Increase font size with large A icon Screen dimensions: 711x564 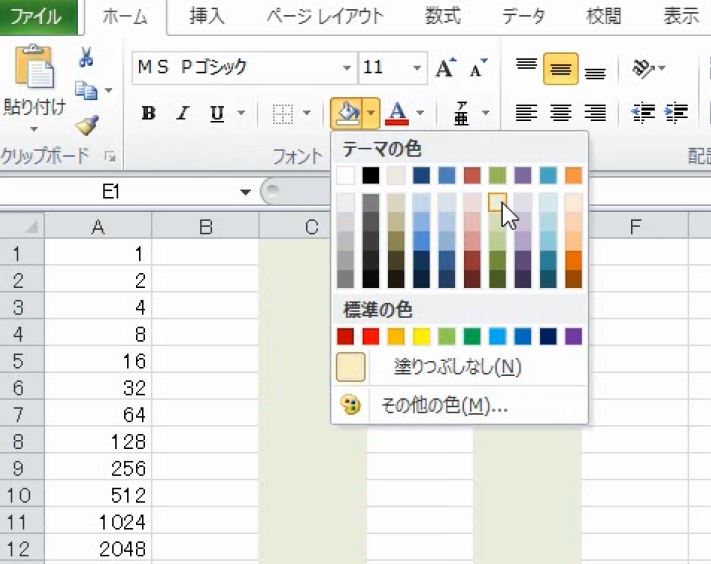coord(445,68)
